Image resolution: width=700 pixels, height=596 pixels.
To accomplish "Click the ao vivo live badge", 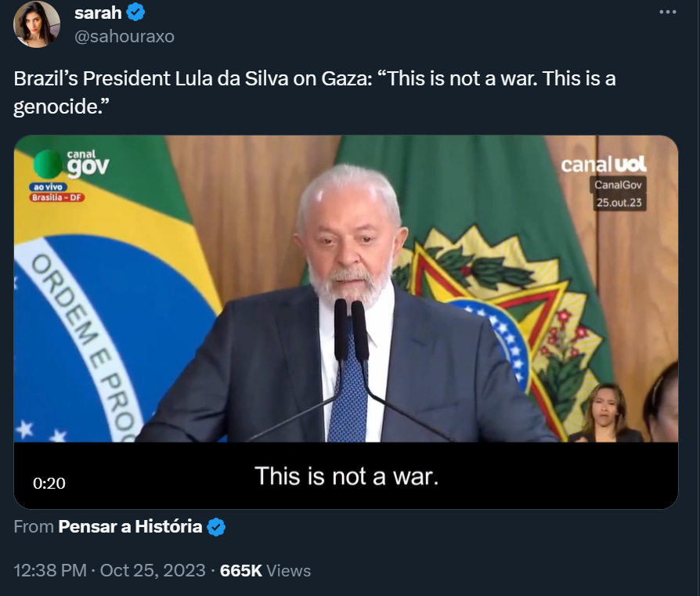I will click(49, 187).
